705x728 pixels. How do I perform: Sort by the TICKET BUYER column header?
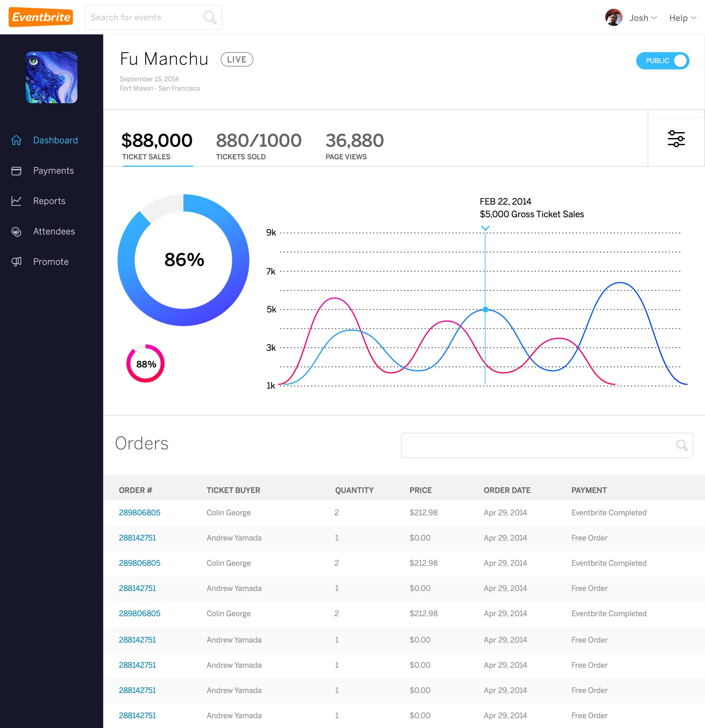tap(233, 490)
